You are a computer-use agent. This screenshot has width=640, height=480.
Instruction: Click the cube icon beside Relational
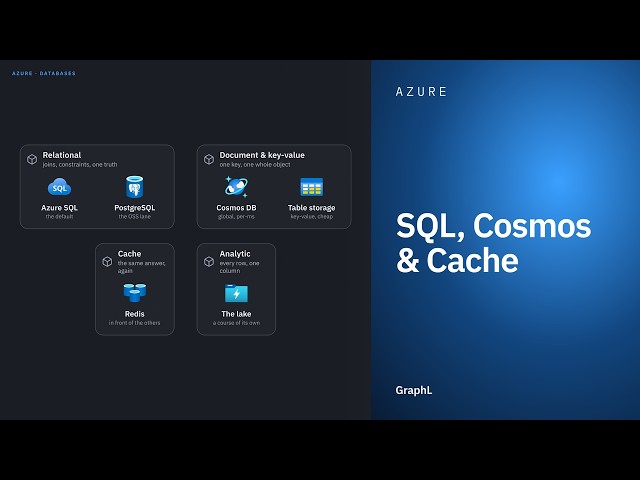(x=32, y=159)
